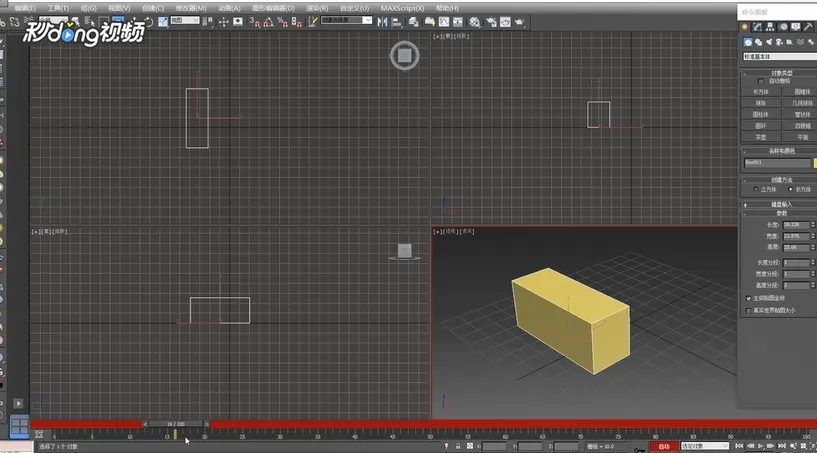Click the Edit Named Selection Sets icon
This screenshot has width=817, height=453.
click(x=312, y=21)
